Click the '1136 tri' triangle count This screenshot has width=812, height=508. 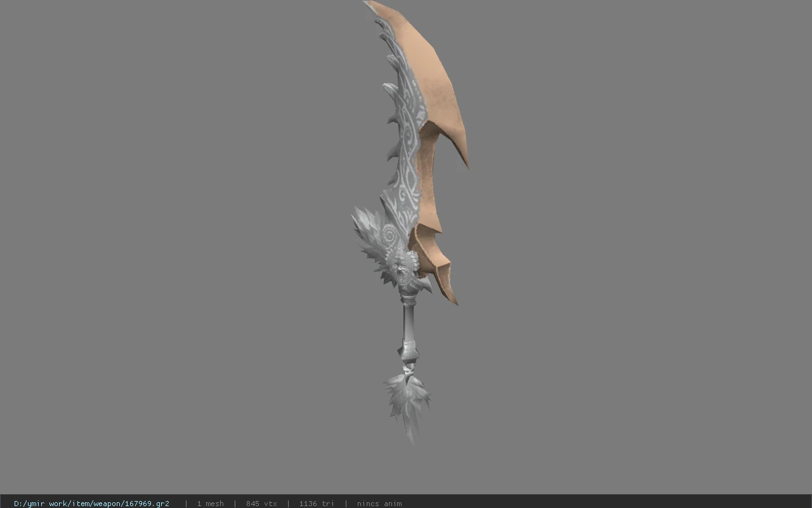point(317,504)
